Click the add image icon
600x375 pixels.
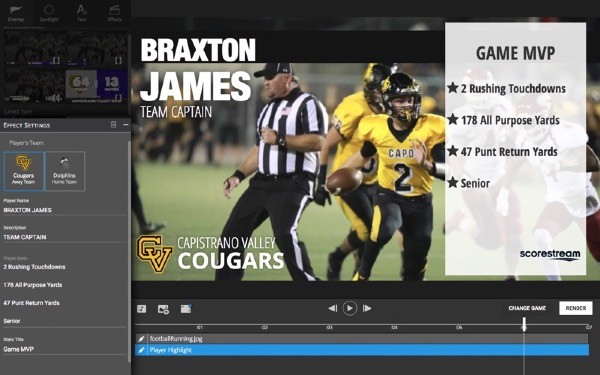[x=163, y=309]
